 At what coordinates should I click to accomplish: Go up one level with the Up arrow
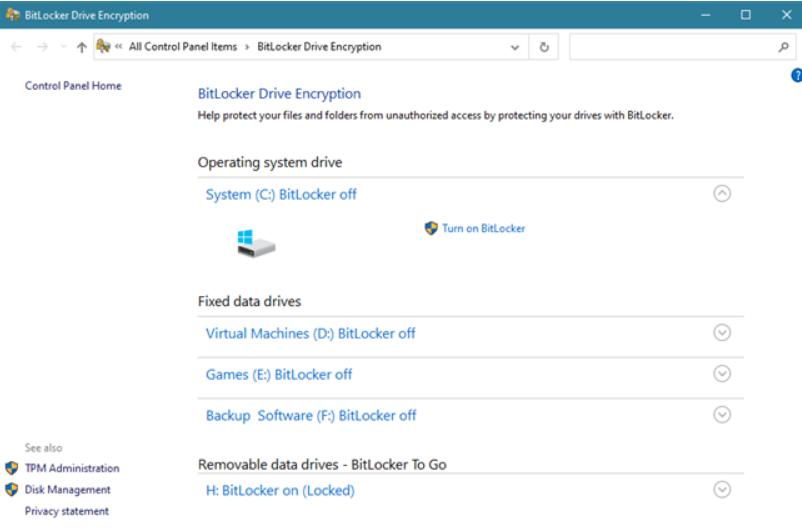(81, 47)
